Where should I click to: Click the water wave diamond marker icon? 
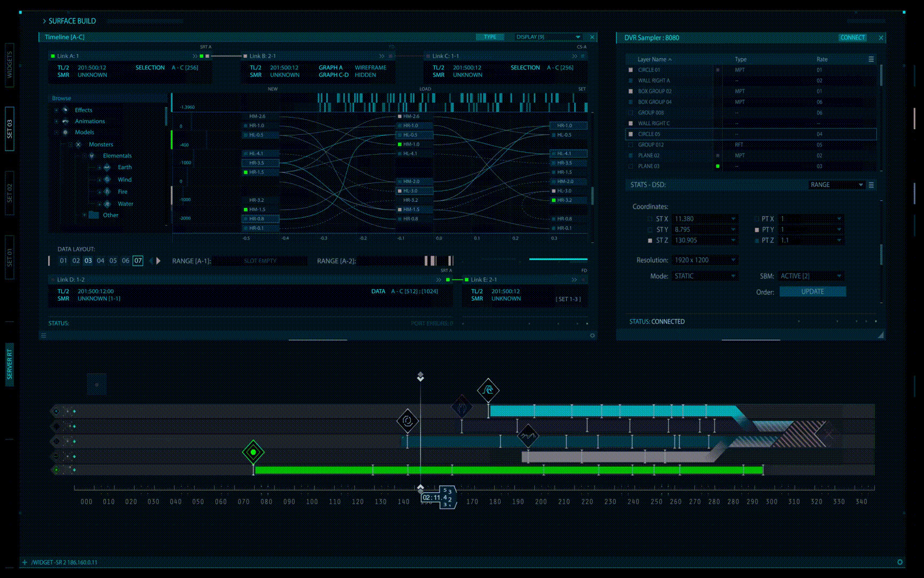[488, 390]
